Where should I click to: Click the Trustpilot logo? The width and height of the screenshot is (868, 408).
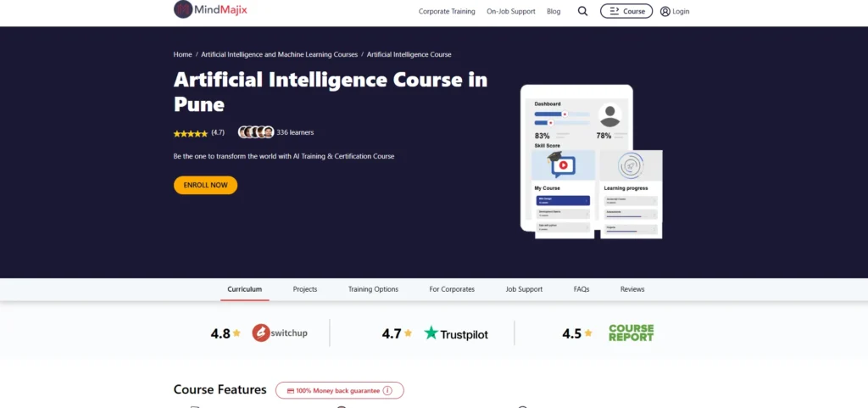click(x=456, y=333)
